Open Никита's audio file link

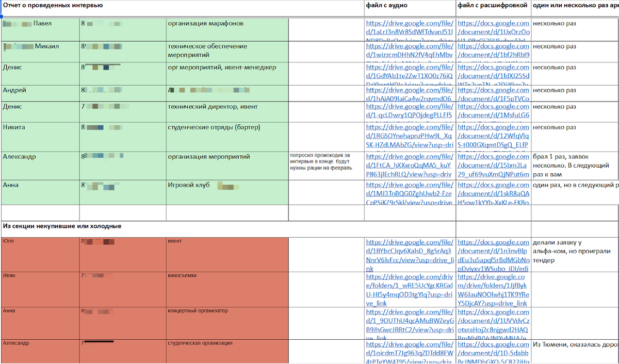click(x=410, y=136)
